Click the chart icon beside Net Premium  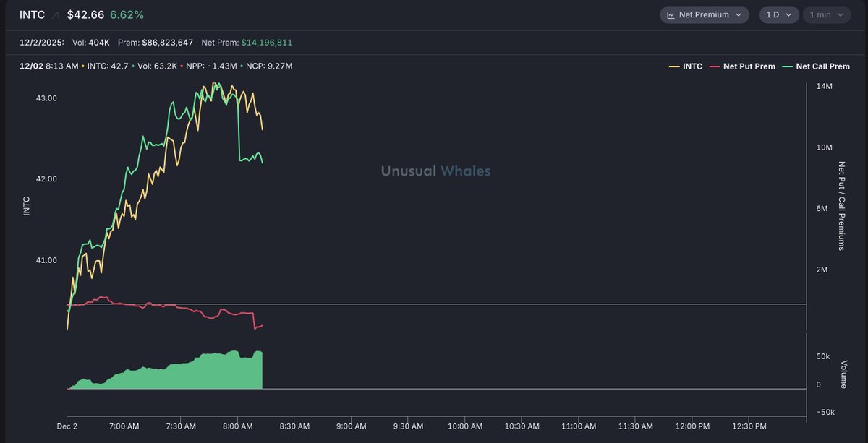pyautogui.click(x=671, y=15)
